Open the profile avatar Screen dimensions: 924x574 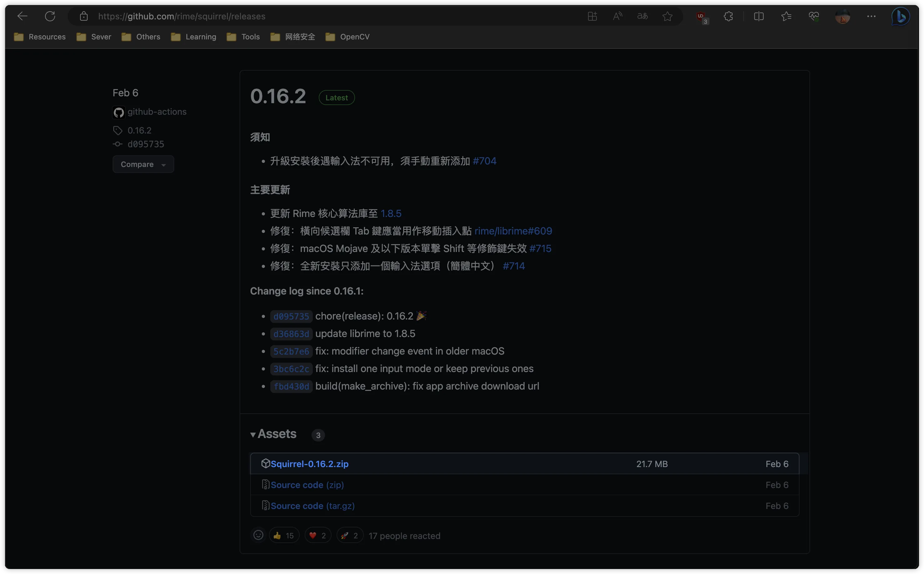[842, 16]
